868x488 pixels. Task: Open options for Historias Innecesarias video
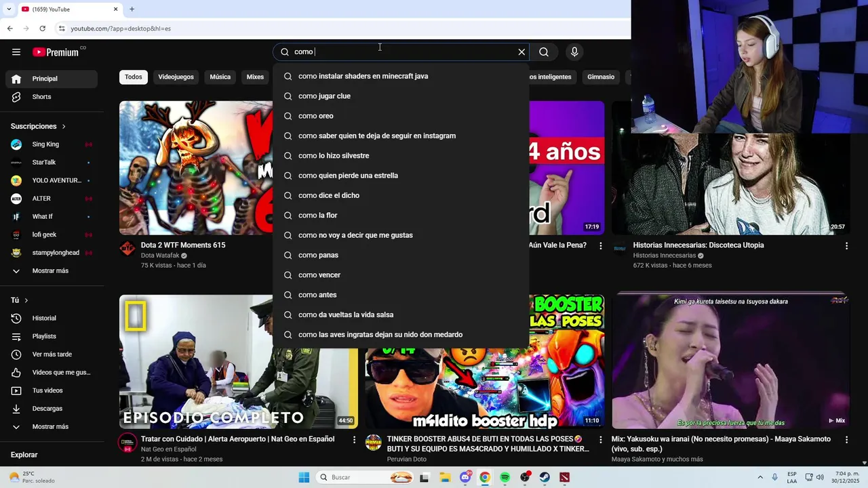point(846,246)
